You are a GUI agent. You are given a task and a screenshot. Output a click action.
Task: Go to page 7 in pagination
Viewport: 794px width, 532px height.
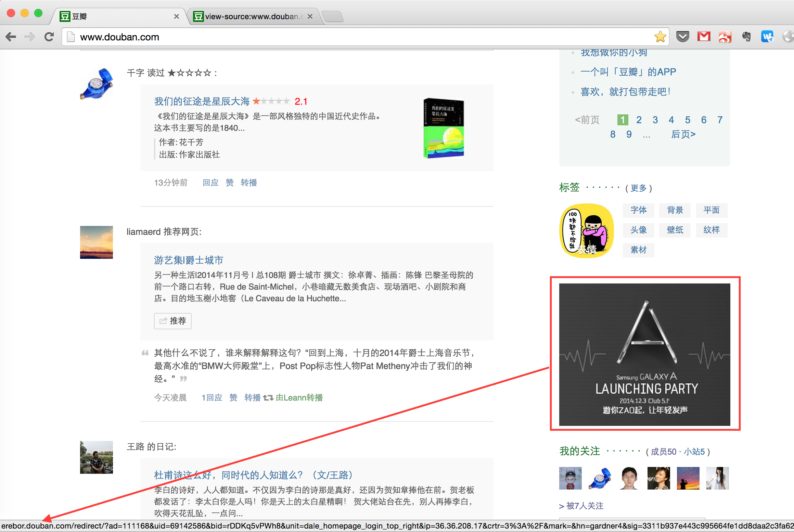pos(720,120)
